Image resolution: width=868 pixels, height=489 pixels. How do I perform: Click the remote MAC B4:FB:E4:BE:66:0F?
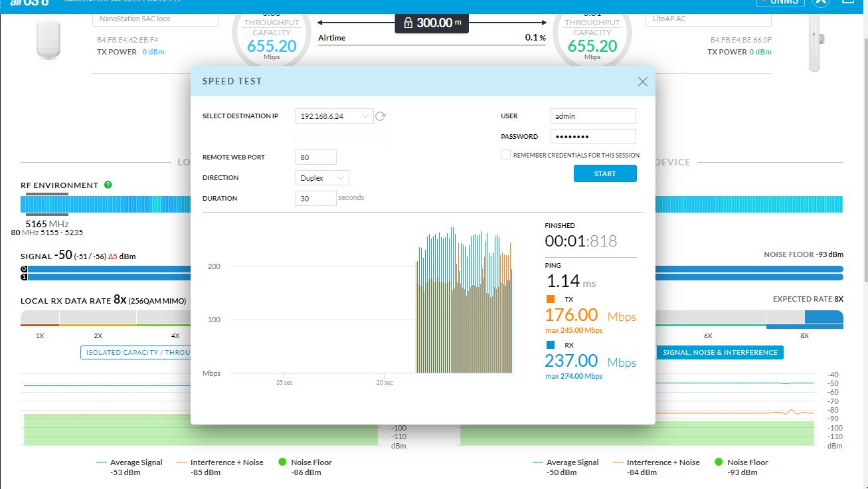point(741,40)
